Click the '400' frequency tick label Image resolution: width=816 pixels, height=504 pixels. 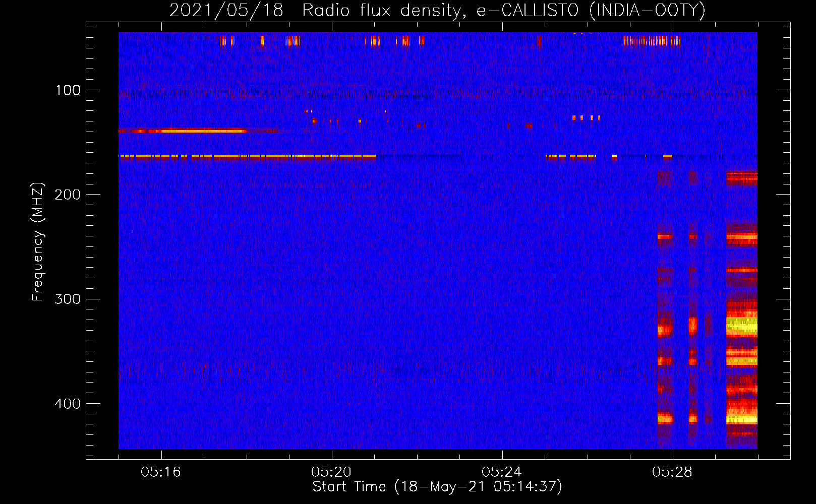(x=68, y=404)
